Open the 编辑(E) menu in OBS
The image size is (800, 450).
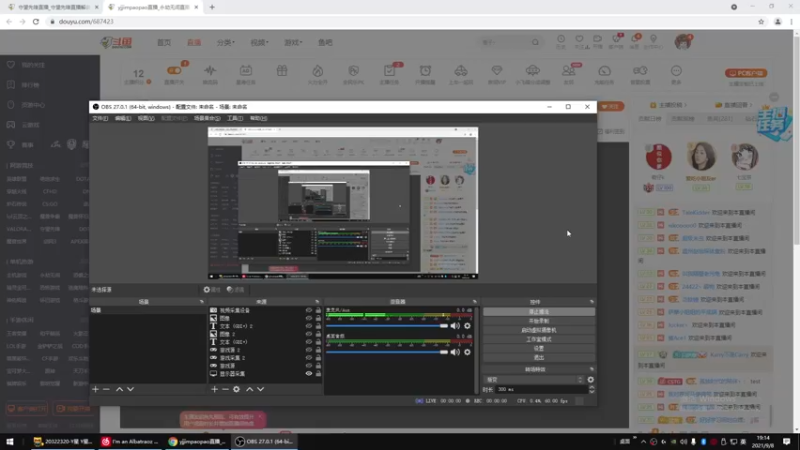[x=123, y=118]
